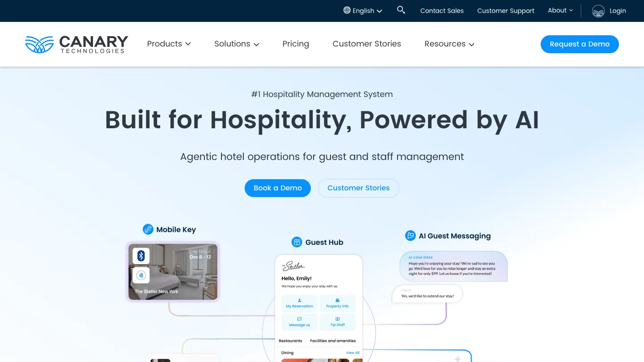Click the Book a Demo button

click(x=278, y=188)
